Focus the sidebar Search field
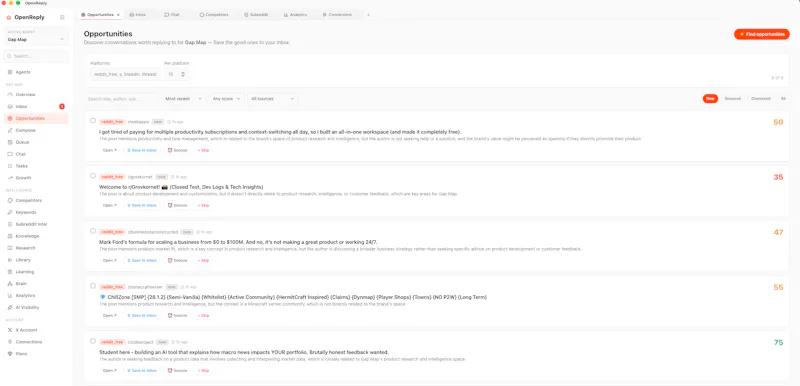The height and width of the screenshot is (386, 800). [36, 56]
